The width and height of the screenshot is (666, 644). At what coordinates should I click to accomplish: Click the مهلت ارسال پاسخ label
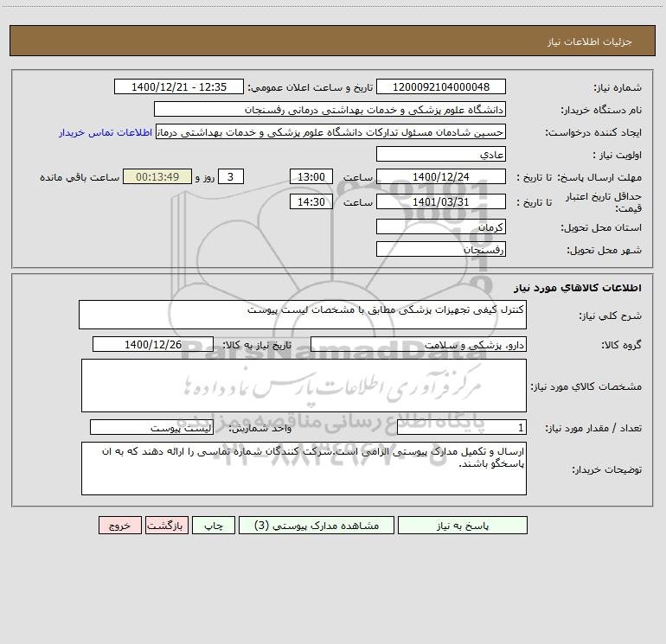click(x=599, y=177)
